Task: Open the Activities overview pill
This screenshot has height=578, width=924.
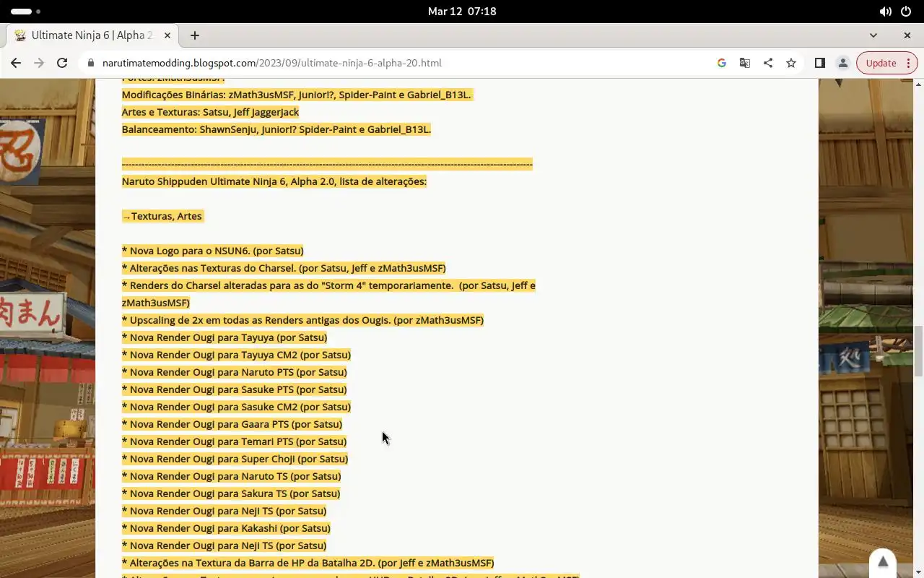Action: pyautogui.click(x=26, y=12)
